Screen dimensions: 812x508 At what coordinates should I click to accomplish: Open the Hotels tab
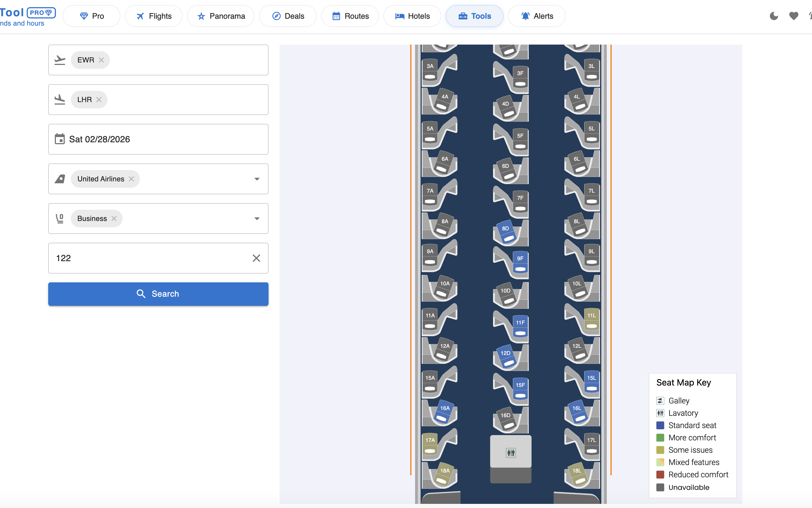[412, 16]
